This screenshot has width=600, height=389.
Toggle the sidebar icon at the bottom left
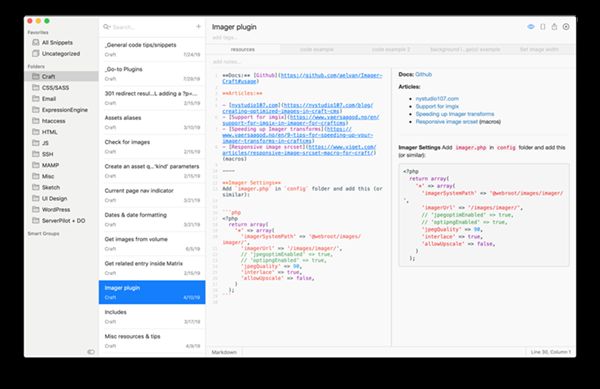(x=91, y=352)
